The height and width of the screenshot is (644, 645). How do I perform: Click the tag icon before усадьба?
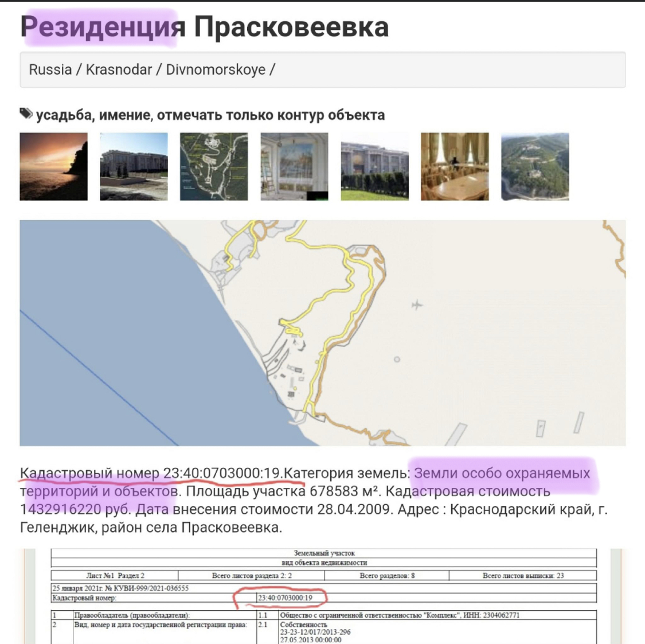pyautogui.click(x=26, y=114)
